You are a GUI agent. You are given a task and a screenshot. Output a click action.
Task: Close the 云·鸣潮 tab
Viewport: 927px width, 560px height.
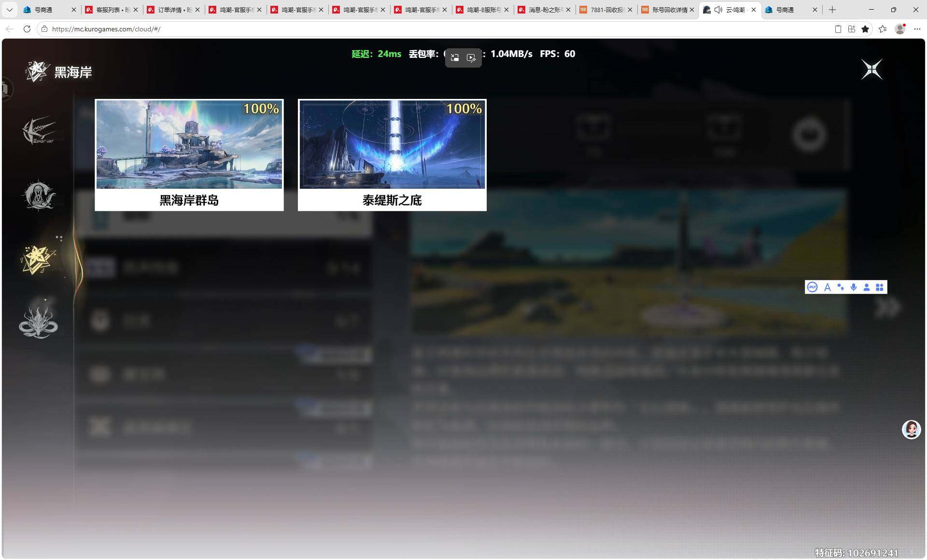coord(754,10)
